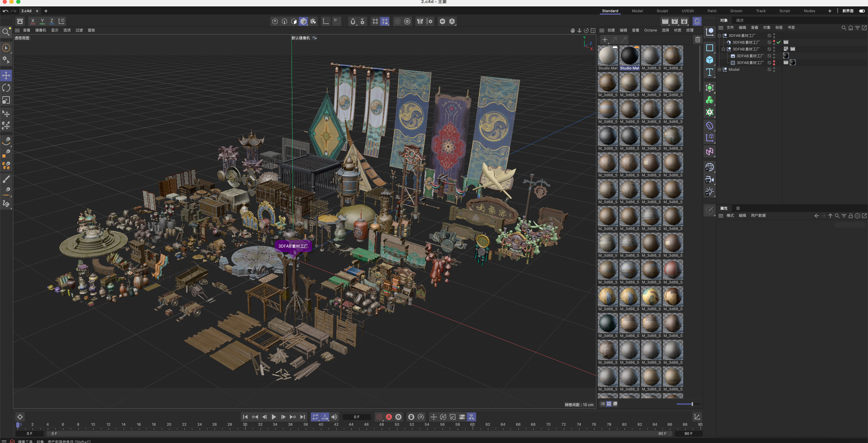Adjust the material thumbnail size slider
The height and width of the screenshot is (443, 868).
coord(692,404)
